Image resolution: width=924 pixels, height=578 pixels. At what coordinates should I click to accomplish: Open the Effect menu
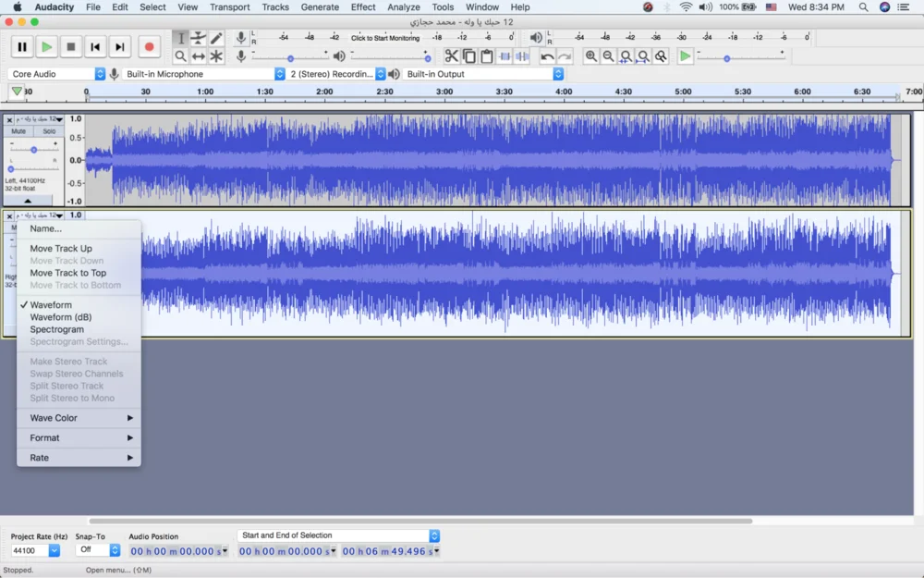point(363,7)
